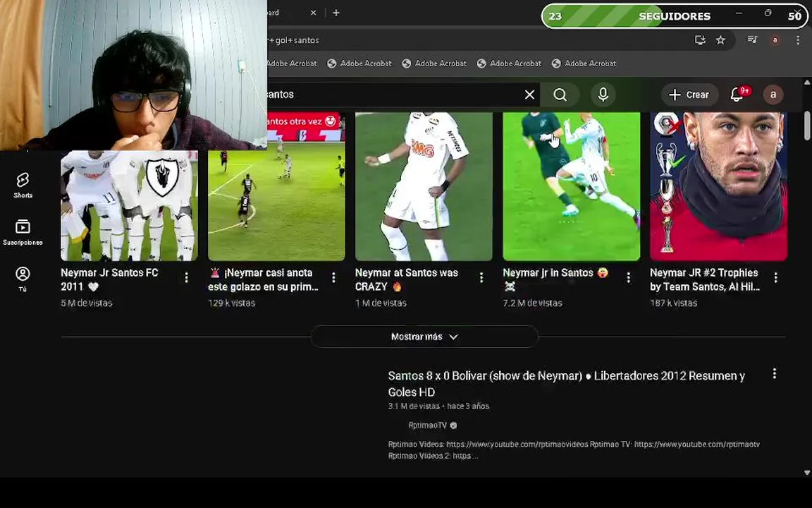Open a new browser tab

(x=336, y=13)
